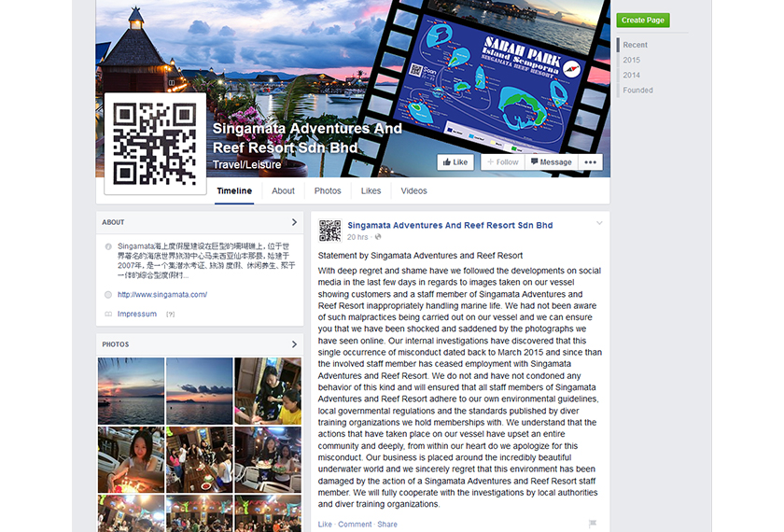Click the Impressum help question mark

tap(171, 315)
